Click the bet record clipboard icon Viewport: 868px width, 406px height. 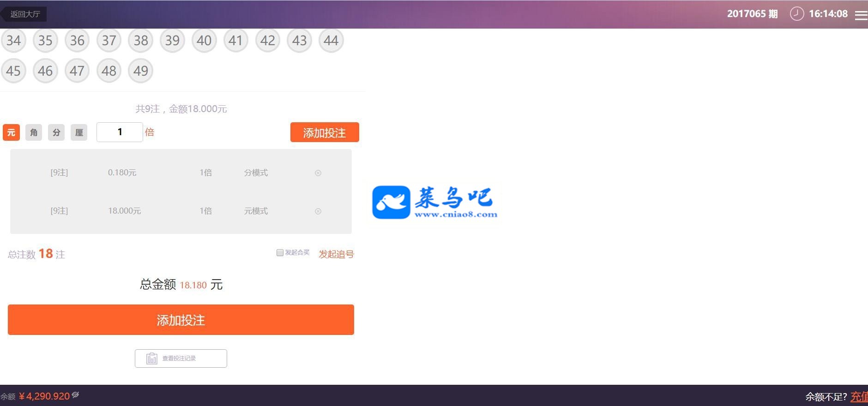152,358
